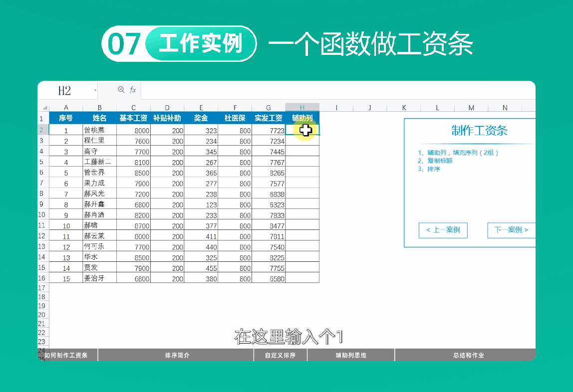
Task: Select the name cell 郝开鑫
Action: pyautogui.click(x=99, y=204)
